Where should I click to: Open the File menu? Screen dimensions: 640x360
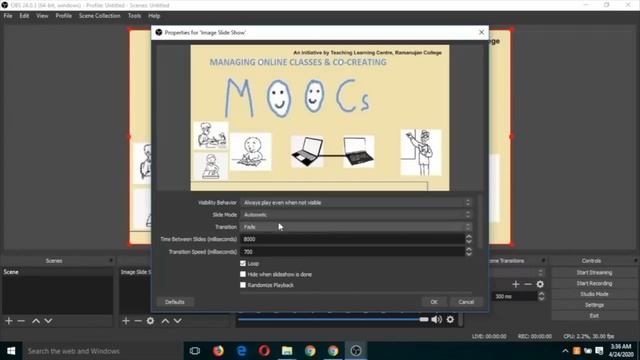coord(8,16)
